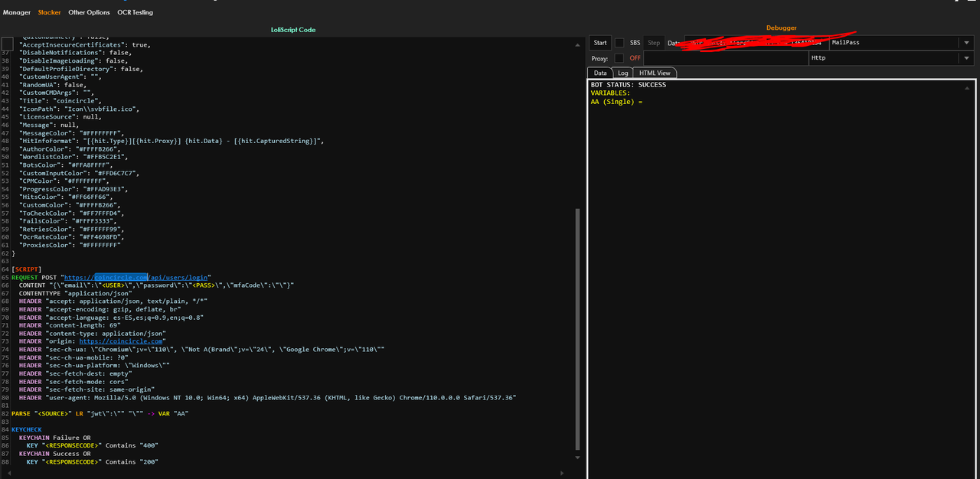
Task: Toggle the Proxy checkbox
Action: click(x=619, y=58)
